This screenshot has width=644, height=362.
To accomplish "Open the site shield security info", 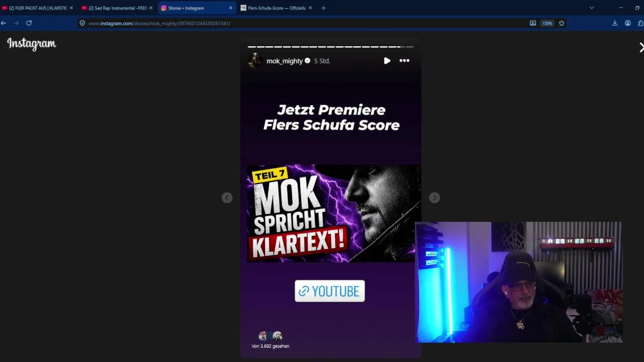I will click(x=83, y=23).
